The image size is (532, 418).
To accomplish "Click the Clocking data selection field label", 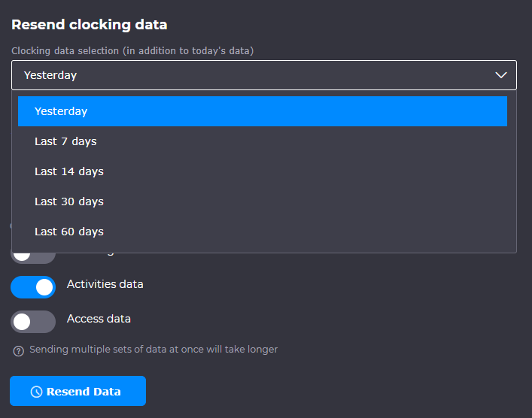I will pyautogui.click(x=132, y=50).
